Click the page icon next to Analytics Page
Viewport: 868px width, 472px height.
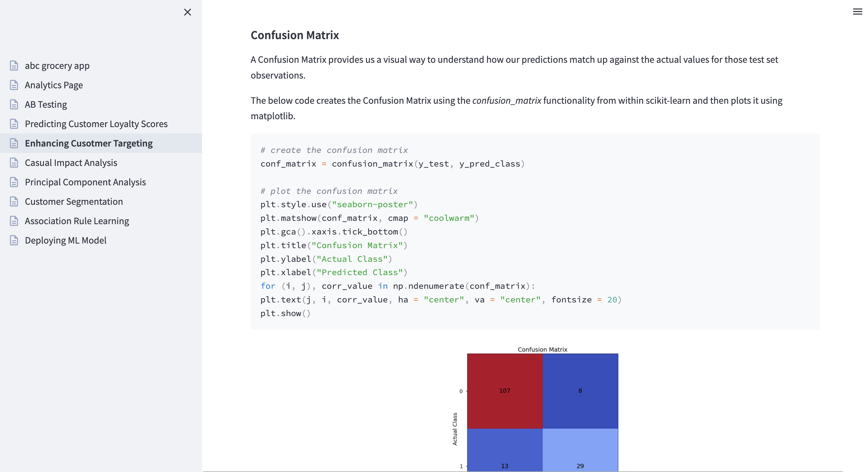(x=14, y=85)
